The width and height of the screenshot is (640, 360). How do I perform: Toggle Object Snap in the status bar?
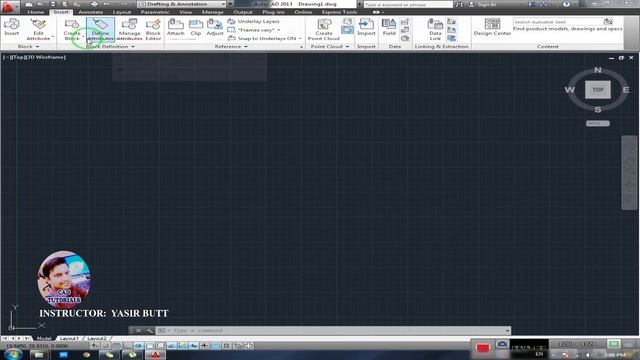(150, 346)
